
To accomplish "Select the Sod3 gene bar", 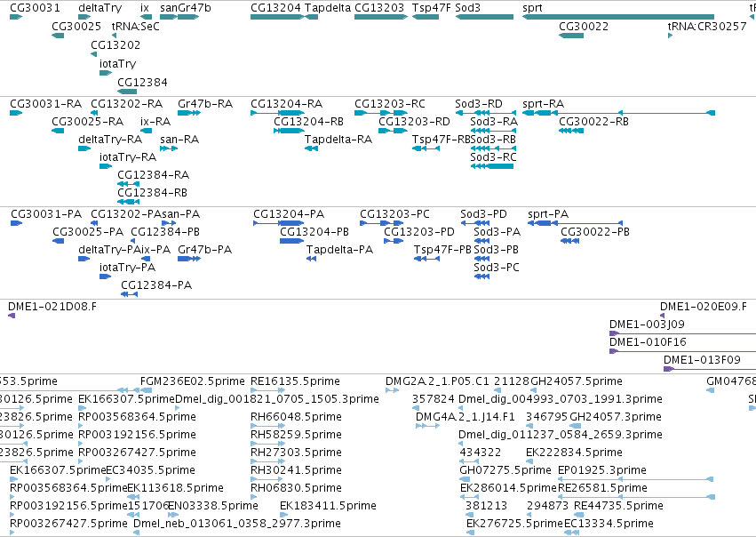I will pyautogui.click(x=484, y=17).
